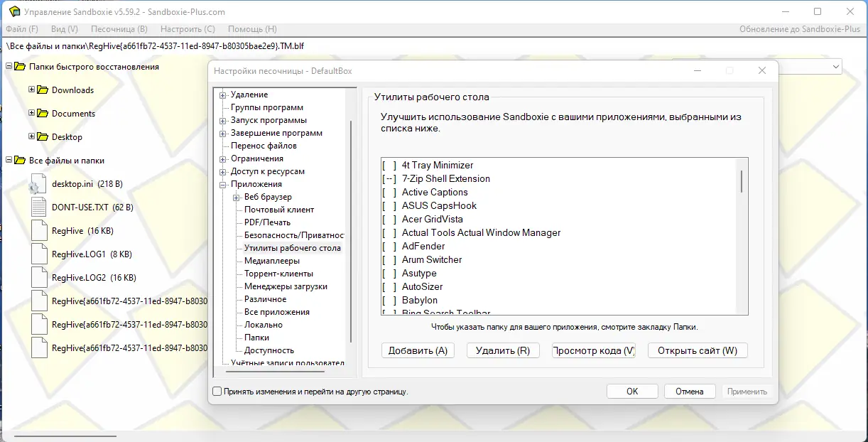Collapse 'Папки быстрого восстановления' node

[9, 67]
